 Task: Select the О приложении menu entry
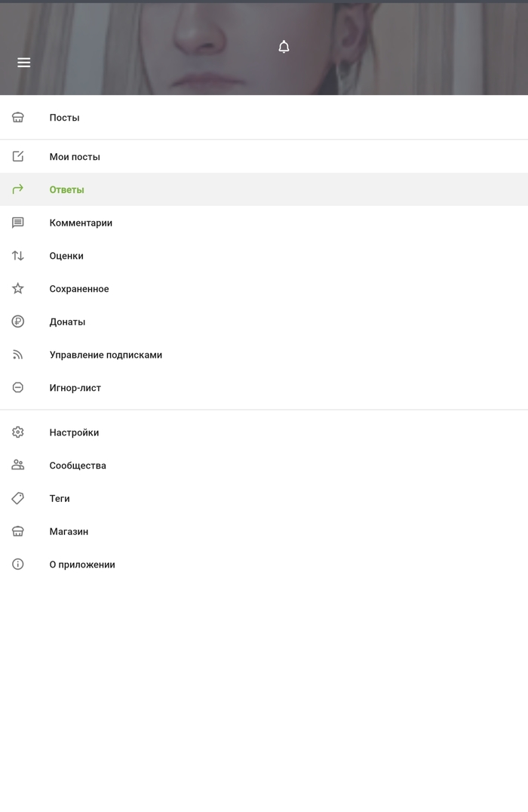coord(82,564)
